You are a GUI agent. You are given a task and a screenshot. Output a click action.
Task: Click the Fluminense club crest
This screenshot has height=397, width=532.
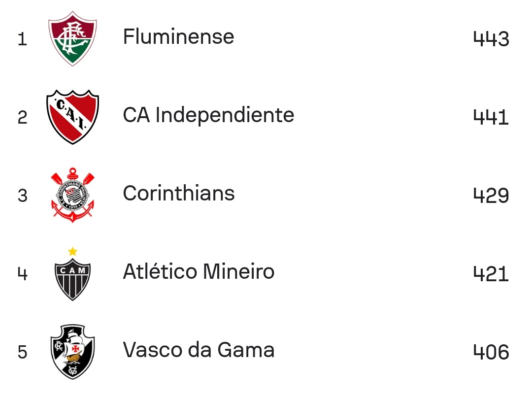point(72,38)
